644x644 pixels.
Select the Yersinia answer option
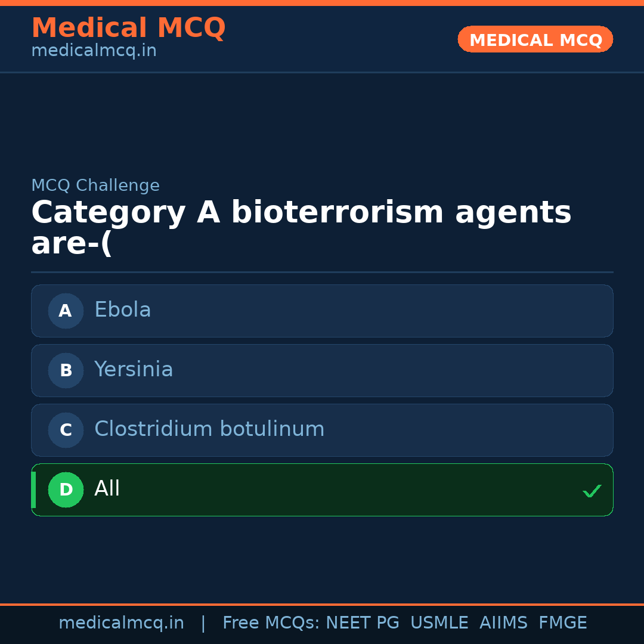point(322,370)
